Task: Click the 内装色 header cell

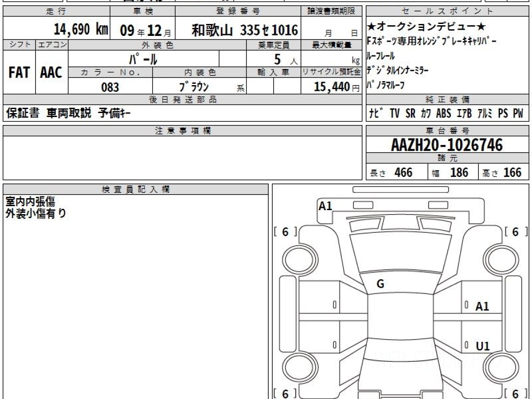Action: tap(199, 72)
